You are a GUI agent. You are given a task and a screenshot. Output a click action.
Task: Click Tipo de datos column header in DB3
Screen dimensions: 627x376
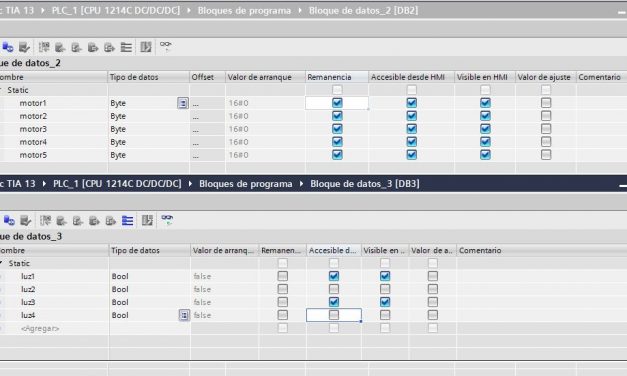point(150,250)
